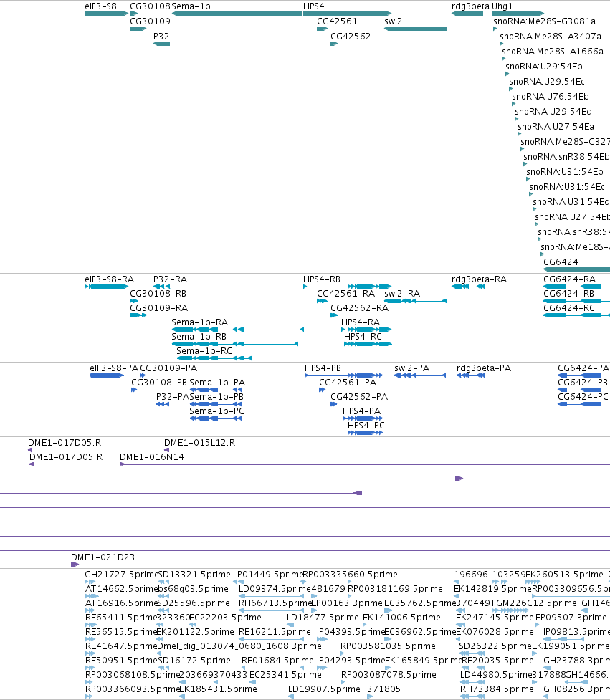This screenshot has height=700, width=610.
Task: Click the eIF3-S8 gene label
Action: click(x=100, y=6)
